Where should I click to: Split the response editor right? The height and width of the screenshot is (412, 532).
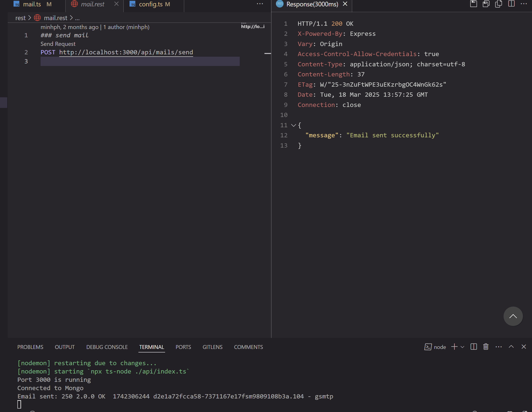click(511, 4)
